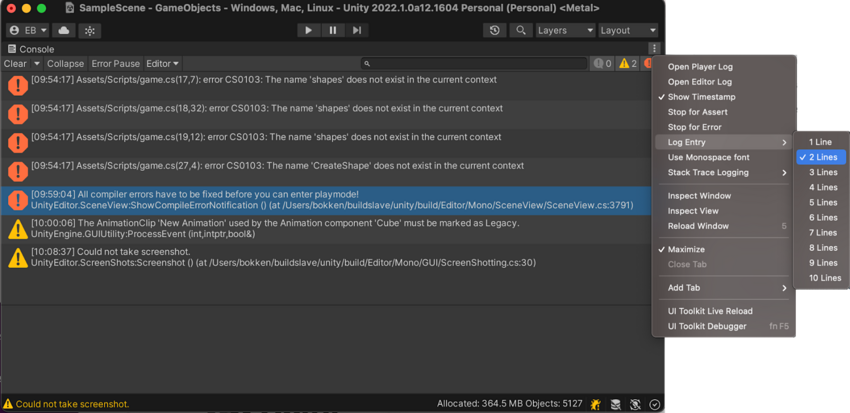Screen dimensions: 850x413
Task: Click the Console search field
Action: (475, 64)
